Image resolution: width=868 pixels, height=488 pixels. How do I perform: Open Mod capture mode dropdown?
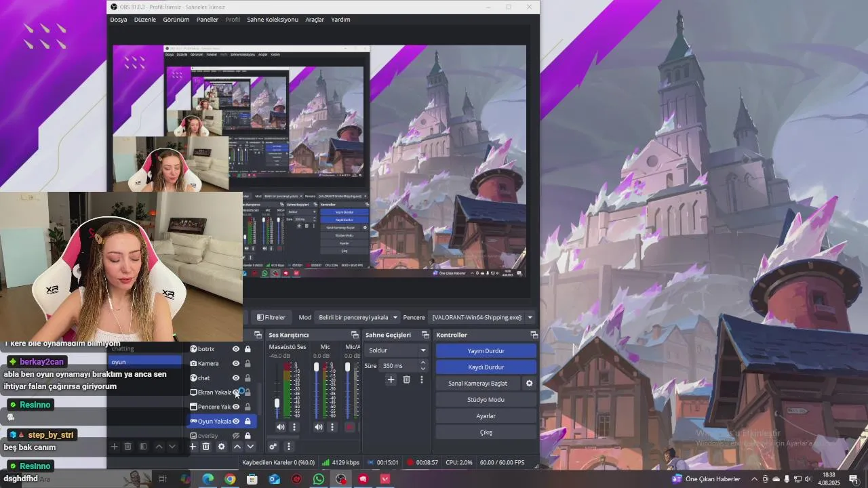(x=356, y=317)
